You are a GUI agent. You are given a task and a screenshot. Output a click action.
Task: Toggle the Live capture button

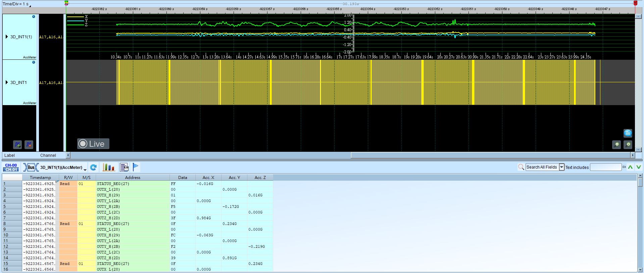pyautogui.click(x=93, y=144)
